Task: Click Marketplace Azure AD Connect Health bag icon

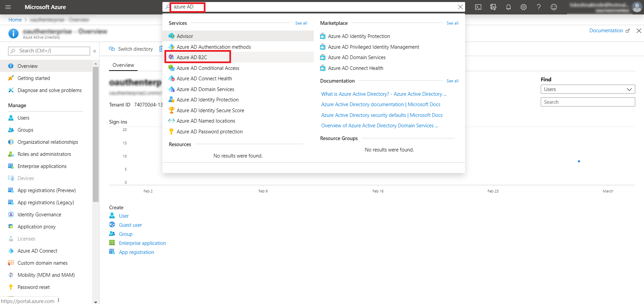Action: (x=323, y=68)
